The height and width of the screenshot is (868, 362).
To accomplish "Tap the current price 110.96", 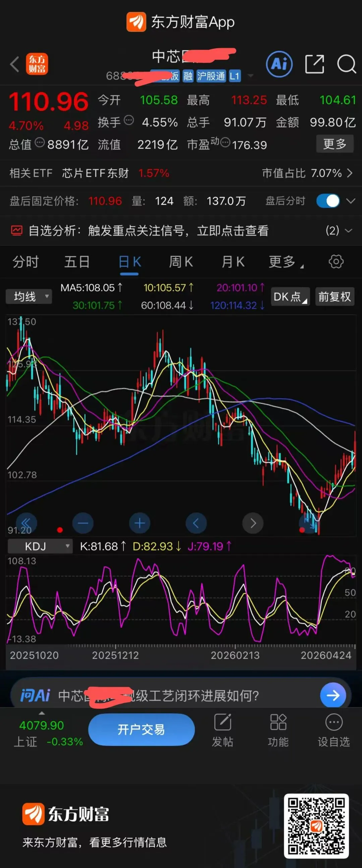I will (49, 102).
